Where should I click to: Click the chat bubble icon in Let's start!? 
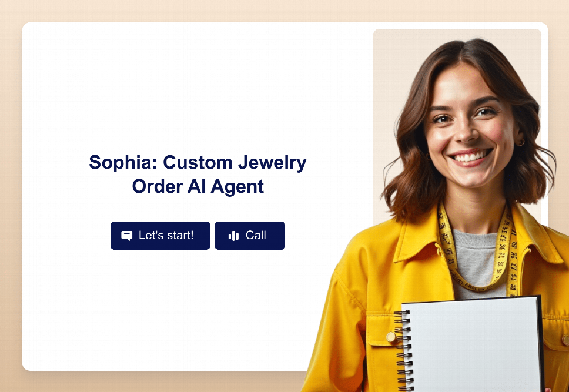(126, 236)
